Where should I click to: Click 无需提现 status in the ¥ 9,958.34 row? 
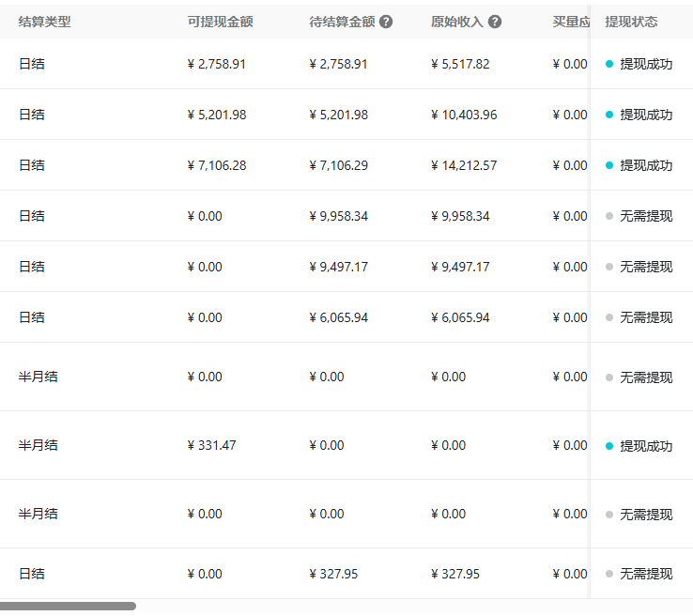[x=639, y=217]
